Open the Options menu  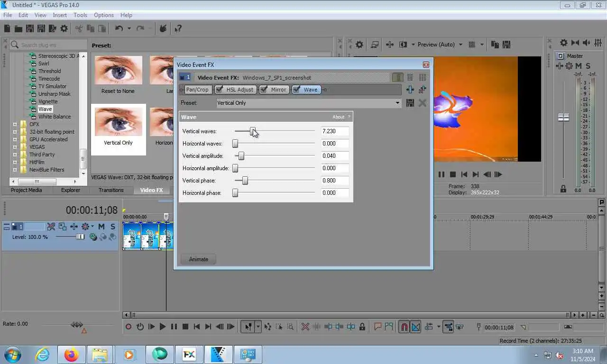pyautogui.click(x=103, y=15)
